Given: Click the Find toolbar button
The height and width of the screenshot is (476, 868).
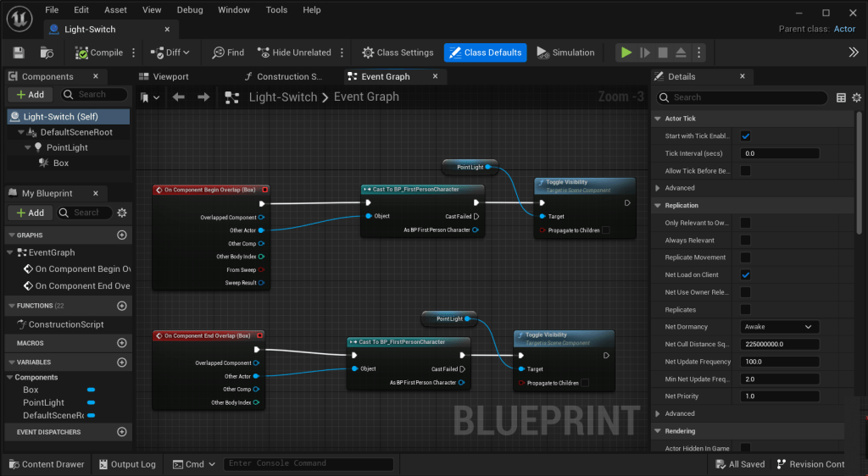Looking at the screenshot, I should point(227,53).
